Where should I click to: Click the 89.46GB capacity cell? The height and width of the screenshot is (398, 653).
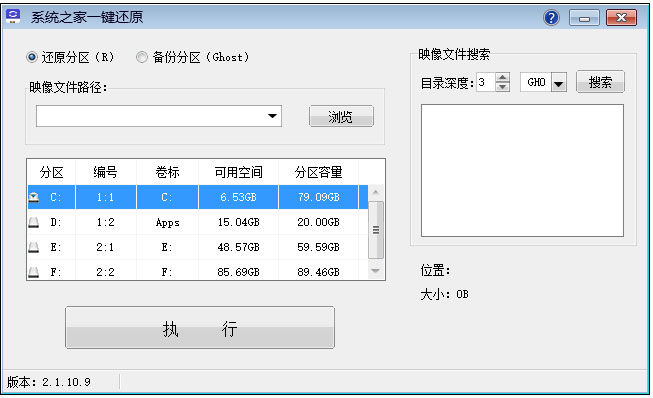[x=318, y=272]
